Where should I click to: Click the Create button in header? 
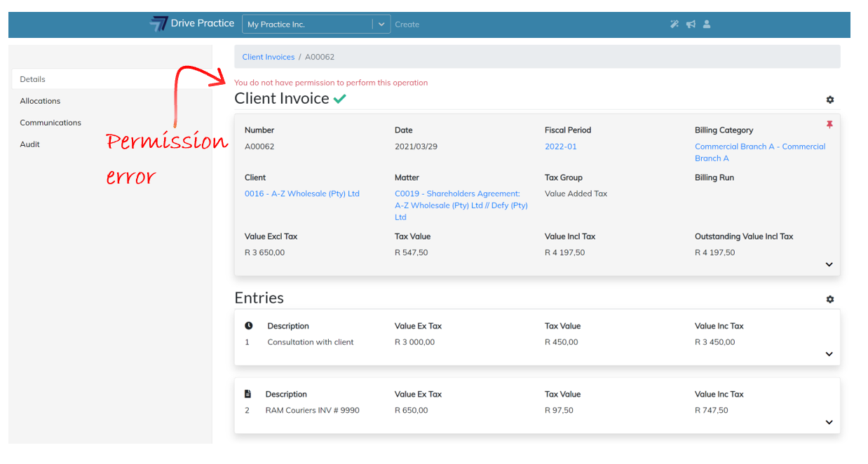click(x=407, y=25)
